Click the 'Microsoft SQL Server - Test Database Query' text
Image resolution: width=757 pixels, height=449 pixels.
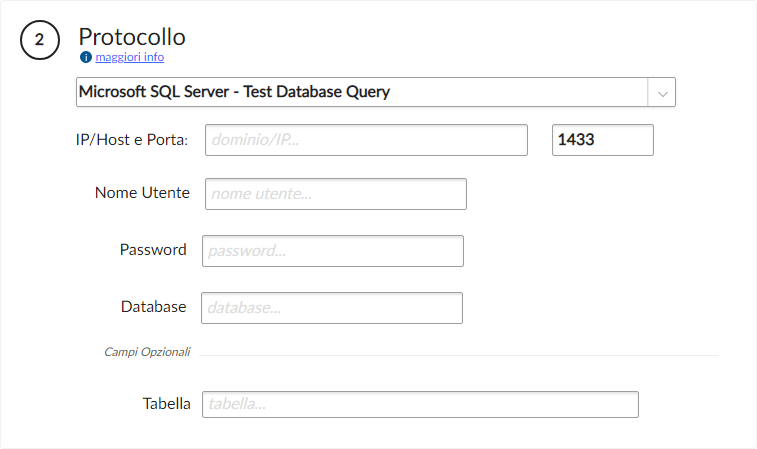coord(234,92)
